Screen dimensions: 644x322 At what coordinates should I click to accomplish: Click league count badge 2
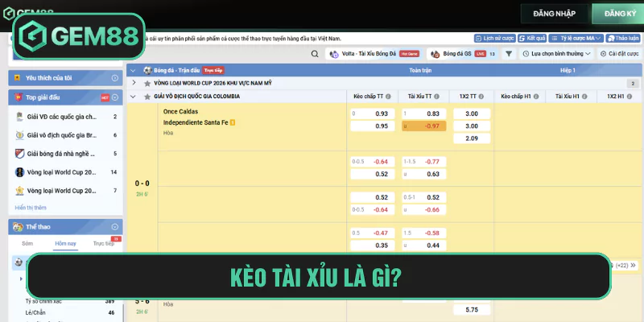click(x=633, y=84)
